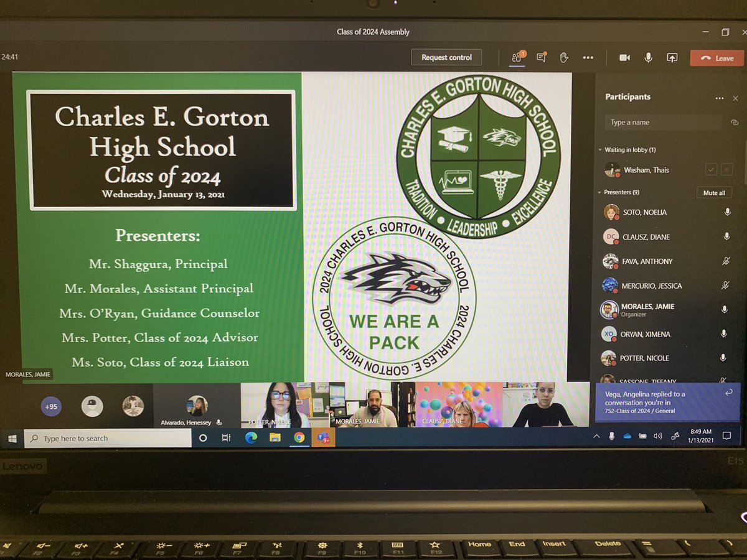747x560 pixels.
Task: Restore down the Teams meeting window
Action: click(x=725, y=32)
